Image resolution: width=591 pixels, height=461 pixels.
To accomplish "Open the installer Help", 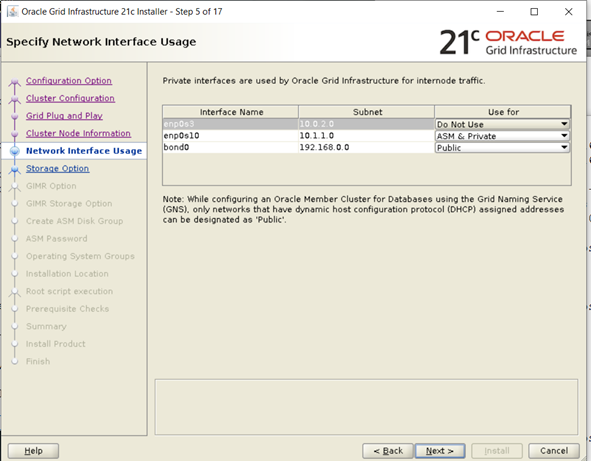I will (x=33, y=451).
